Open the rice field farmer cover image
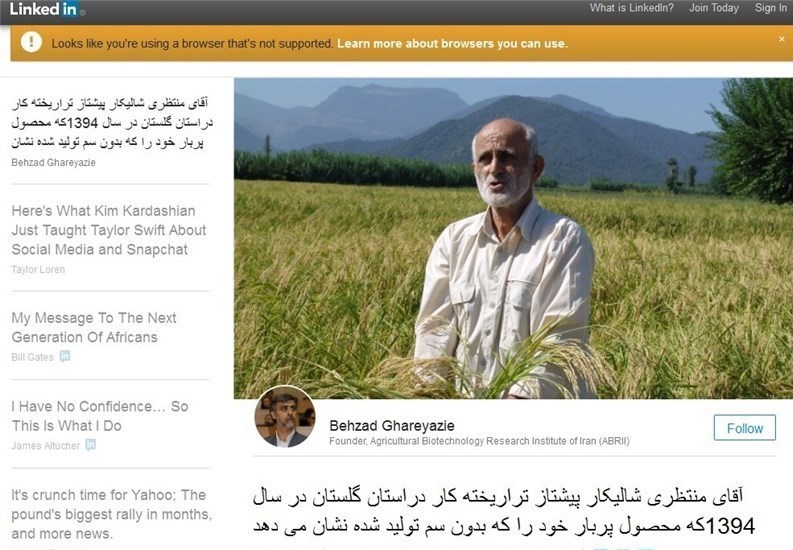793x550 pixels. [513, 238]
